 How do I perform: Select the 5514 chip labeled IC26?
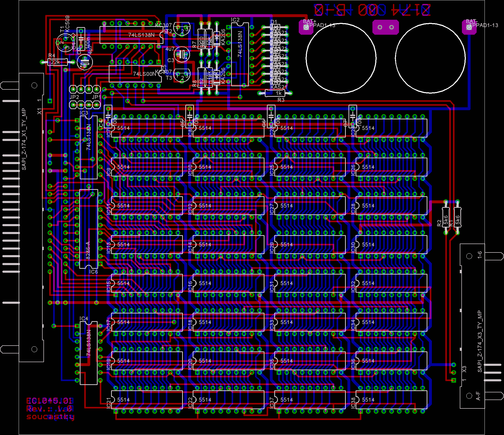[x=391, y=167]
